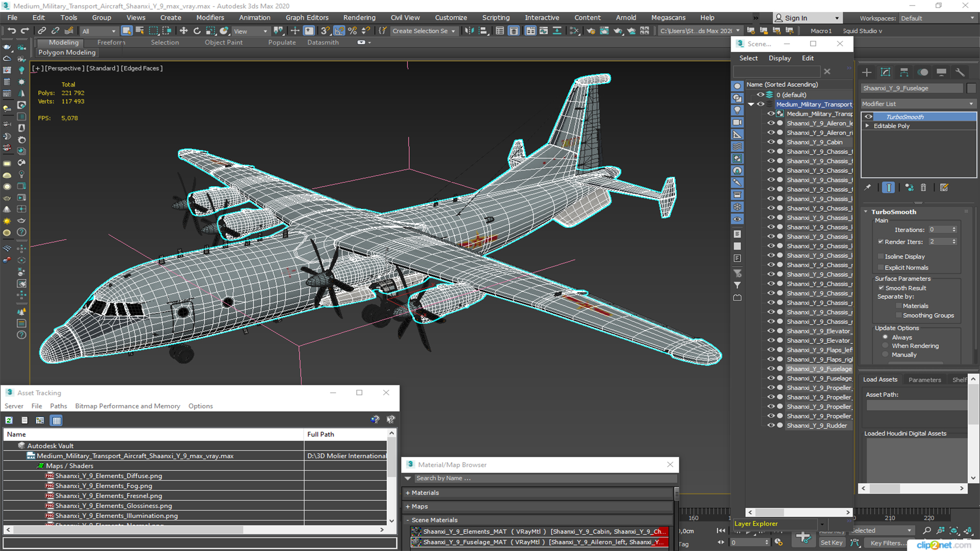The width and height of the screenshot is (980, 551).
Task: Activate the Select Object tool
Action: (x=126, y=31)
